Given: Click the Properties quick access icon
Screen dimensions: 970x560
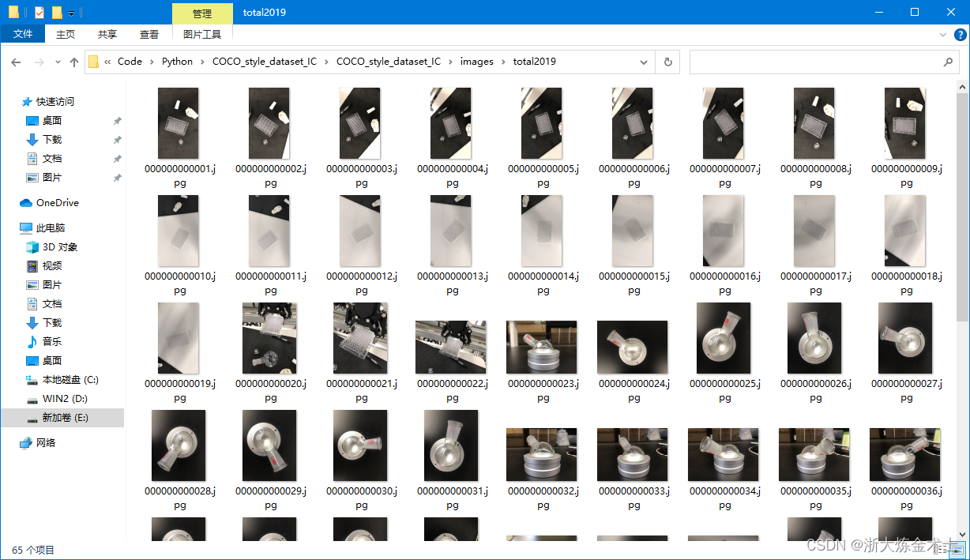Looking at the screenshot, I should click(39, 13).
